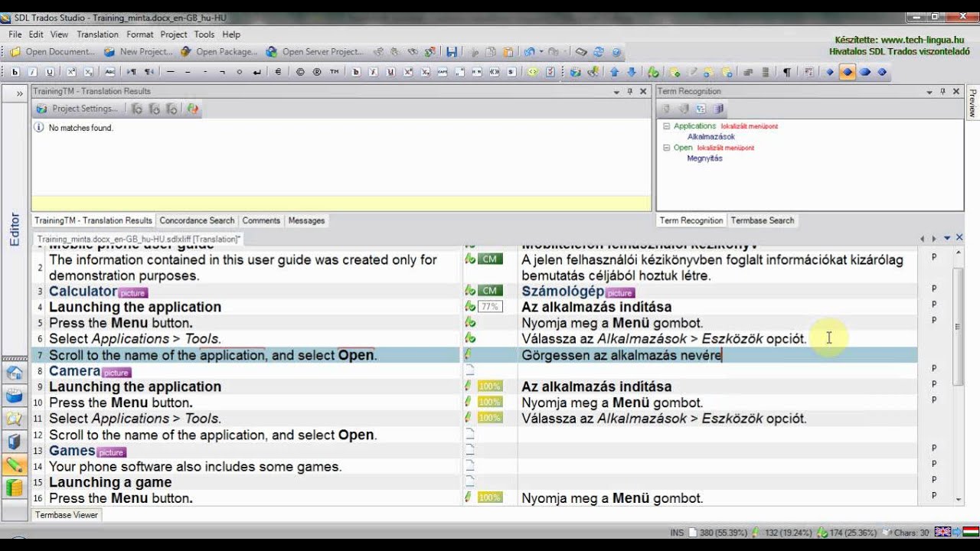Collapse the Applications term entry
The image size is (980, 551).
point(666,126)
